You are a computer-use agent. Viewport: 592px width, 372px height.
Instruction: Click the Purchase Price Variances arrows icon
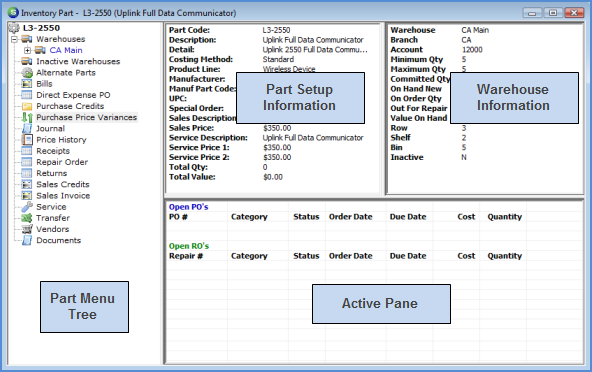(x=26, y=117)
